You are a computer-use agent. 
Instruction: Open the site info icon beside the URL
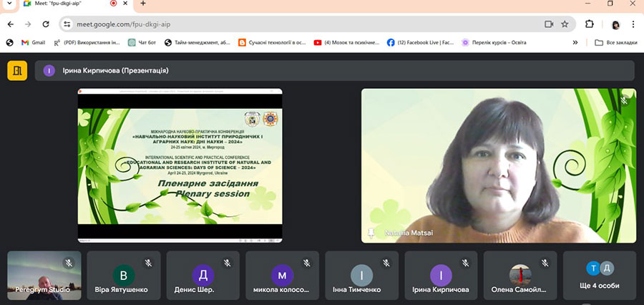tap(67, 24)
